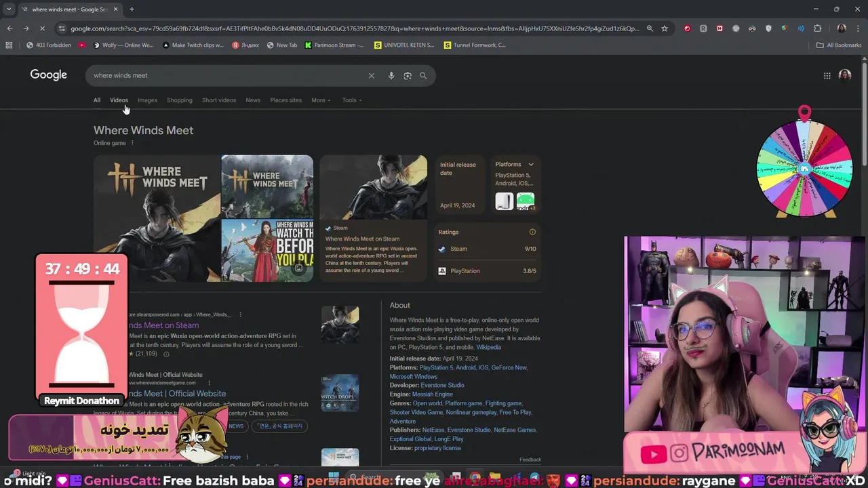Open the large Where Winds Meet image
Viewport: 868px width, 488px height.
tap(157, 218)
